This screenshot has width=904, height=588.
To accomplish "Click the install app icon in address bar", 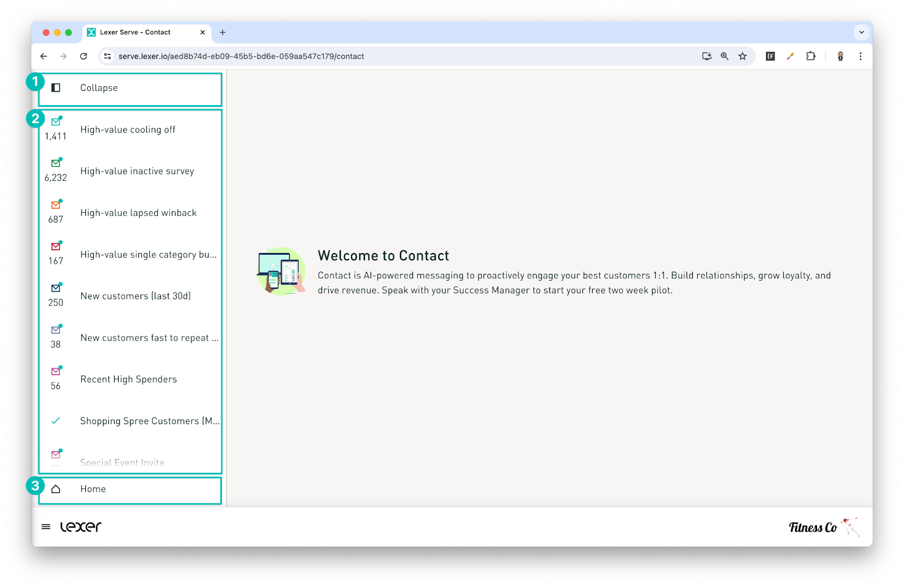I will (706, 56).
